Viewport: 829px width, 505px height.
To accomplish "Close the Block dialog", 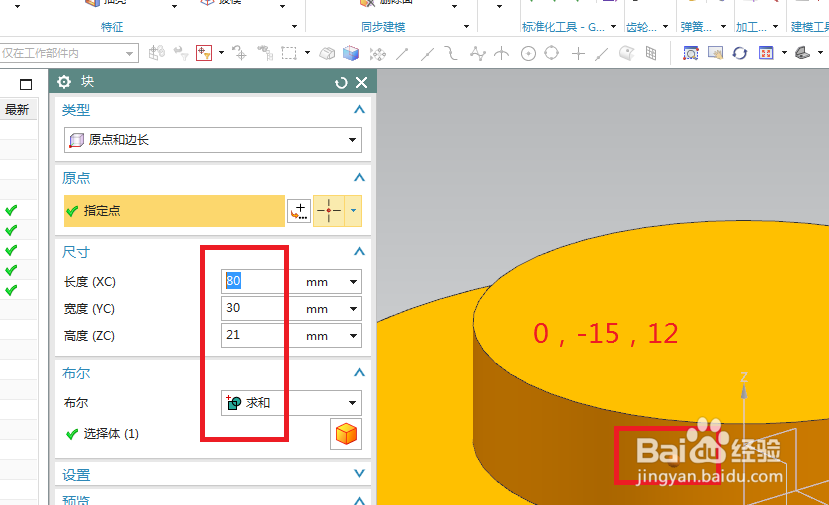I will [362, 82].
